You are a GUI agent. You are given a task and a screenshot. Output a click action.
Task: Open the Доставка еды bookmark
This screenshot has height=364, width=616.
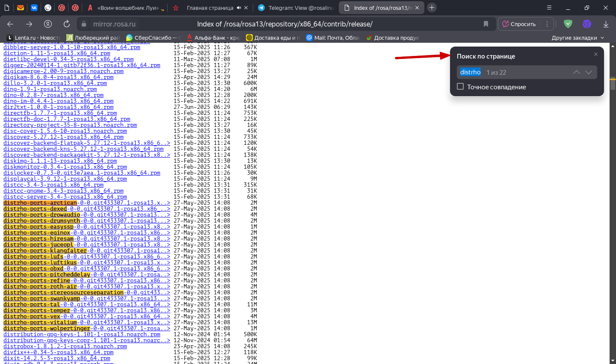click(273, 38)
